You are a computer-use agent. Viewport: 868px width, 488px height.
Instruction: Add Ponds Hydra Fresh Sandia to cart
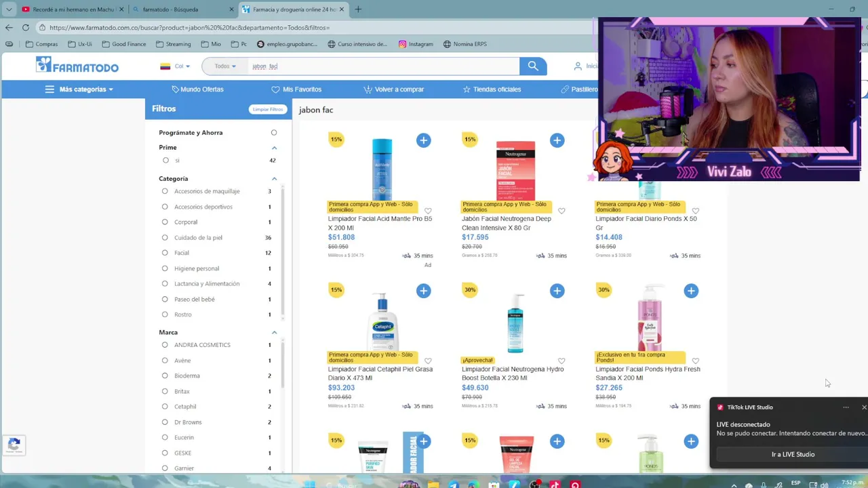pos(690,291)
